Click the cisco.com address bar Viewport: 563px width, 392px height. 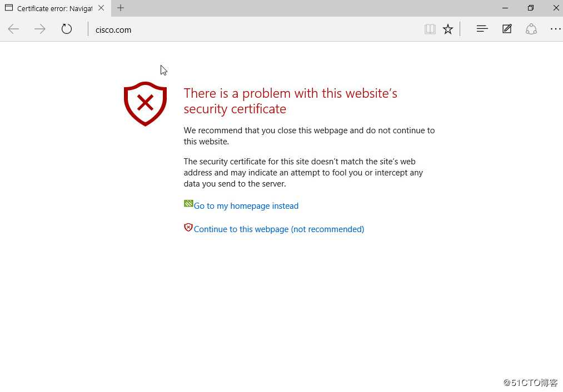[250, 30]
